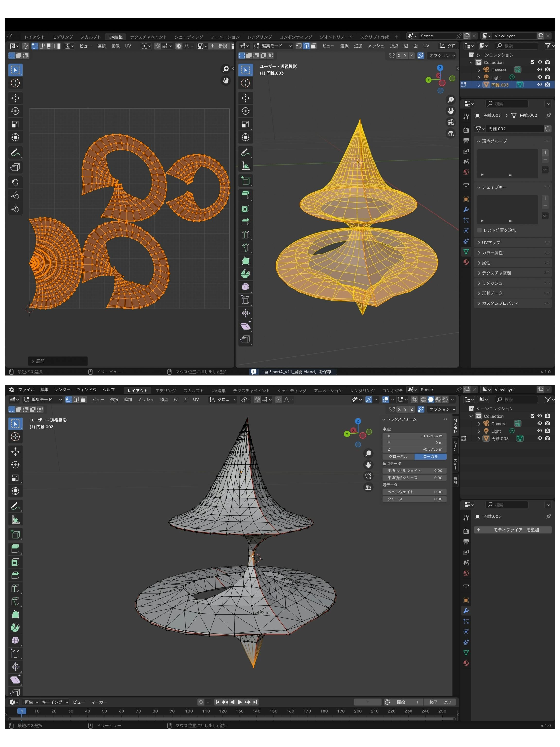Uncheck Collection exclude checkbox in lower outliner

click(x=532, y=416)
